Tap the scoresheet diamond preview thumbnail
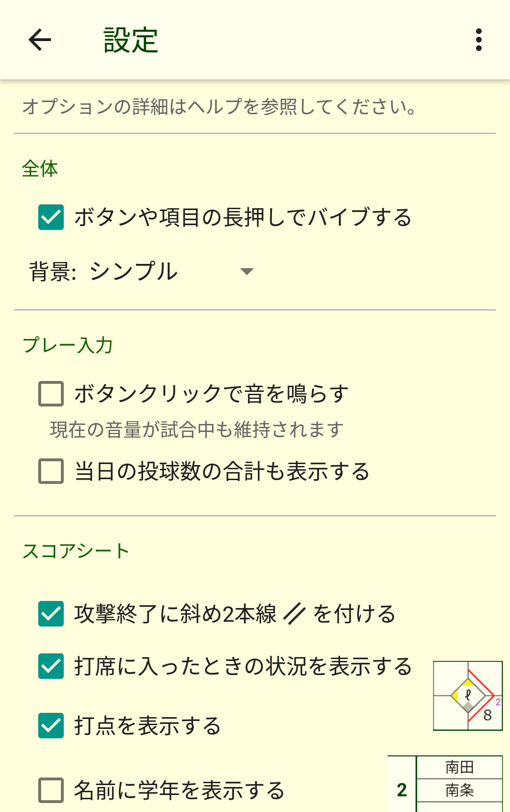Viewport: 510px width, 812px height. (467, 696)
